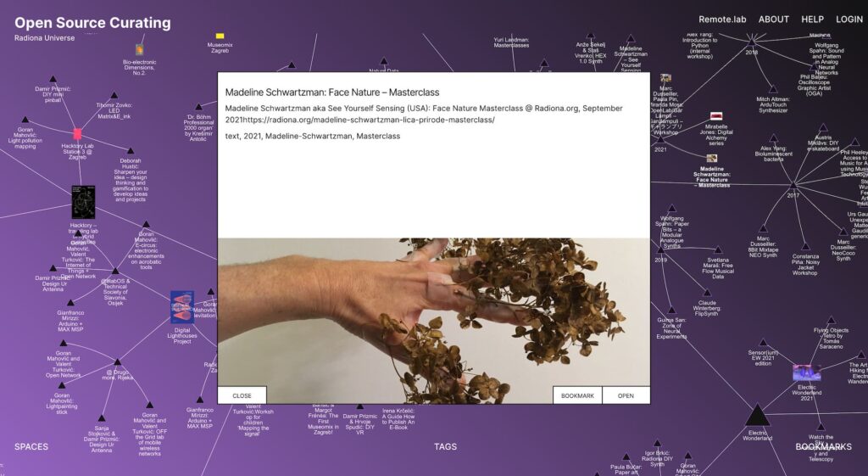The image size is (868, 476).
Task: Select Deborah Hustić Sharpen your idea node
Action: pyautogui.click(x=131, y=151)
